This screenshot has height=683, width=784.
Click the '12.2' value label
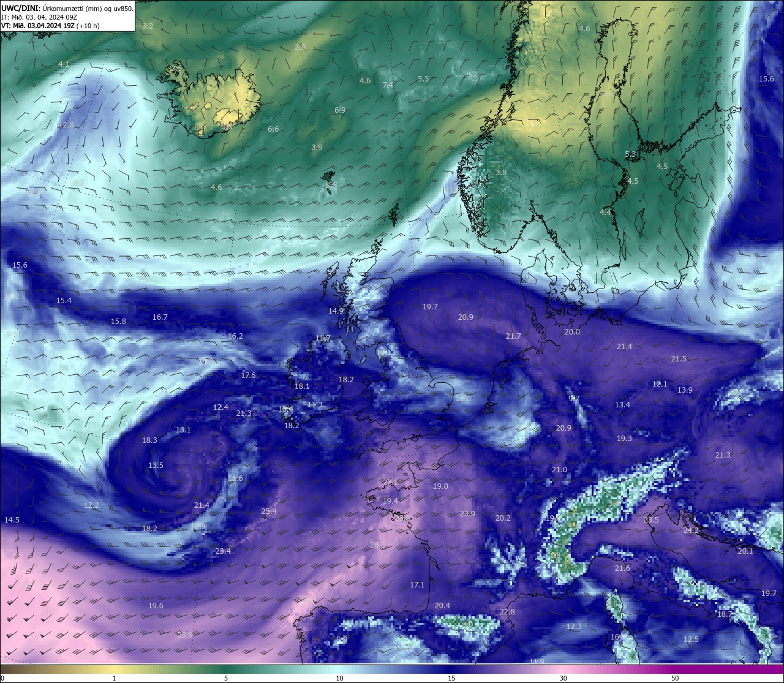[91, 505]
